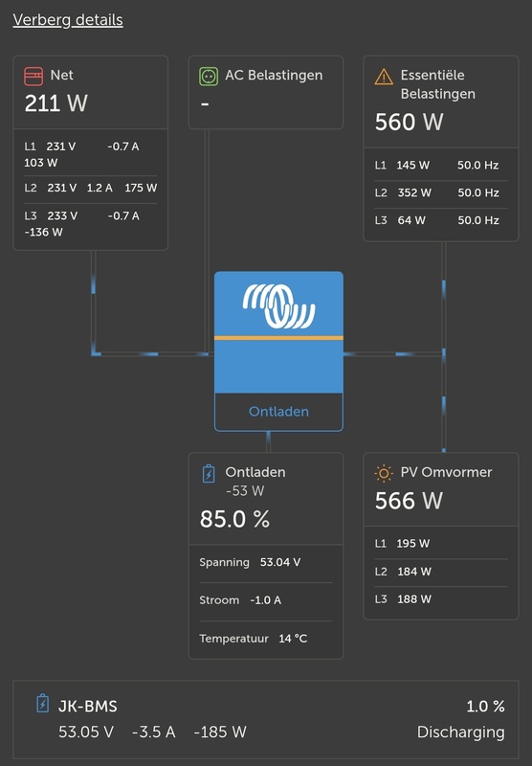Select the 'AC Belastingen' card title
The image size is (532, 766).
tap(274, 76)
